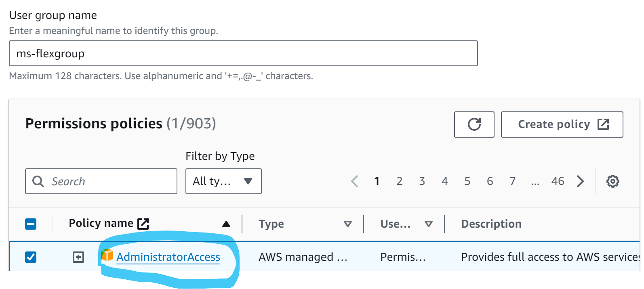Open table preferences gear icon
This screenshot has height=289, width=644.
(x=612, y=181)
